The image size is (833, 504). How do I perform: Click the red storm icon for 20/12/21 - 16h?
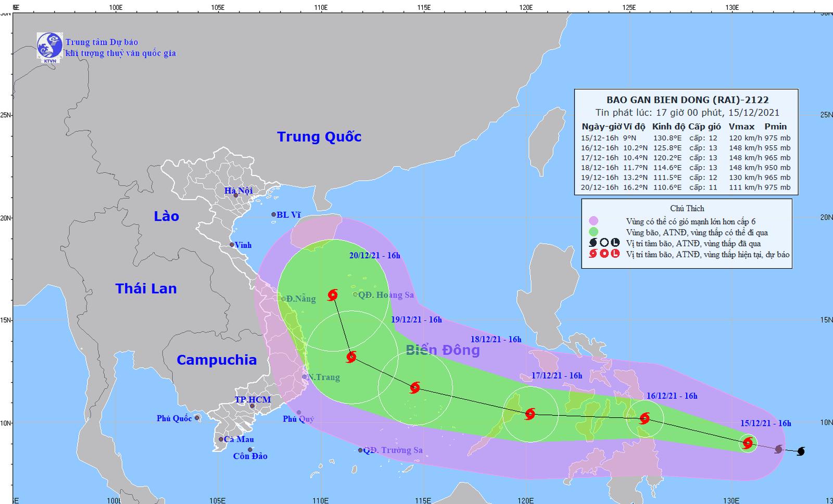point(333,295)
